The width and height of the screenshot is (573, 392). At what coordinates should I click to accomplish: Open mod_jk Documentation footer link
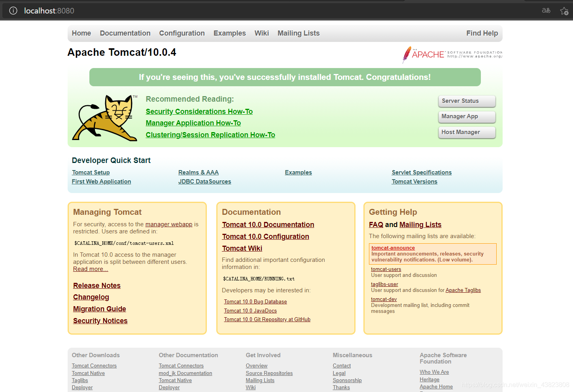pos(185,373)
